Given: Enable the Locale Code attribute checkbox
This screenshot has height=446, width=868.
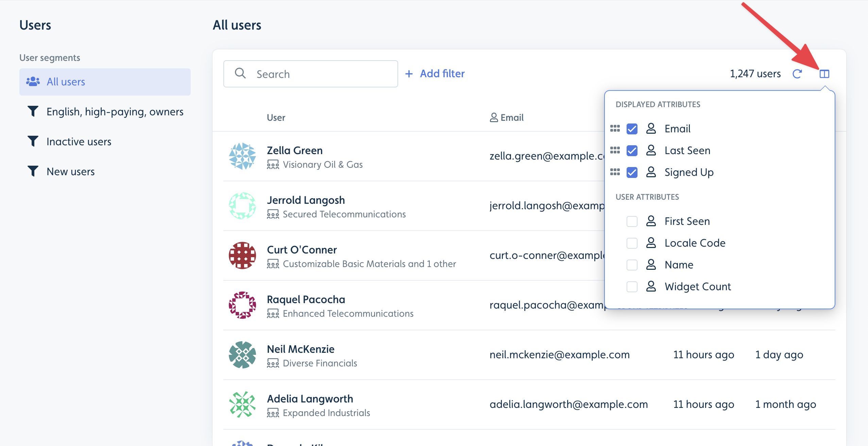Looking at the screenshot, I should (x=632, y=242).
